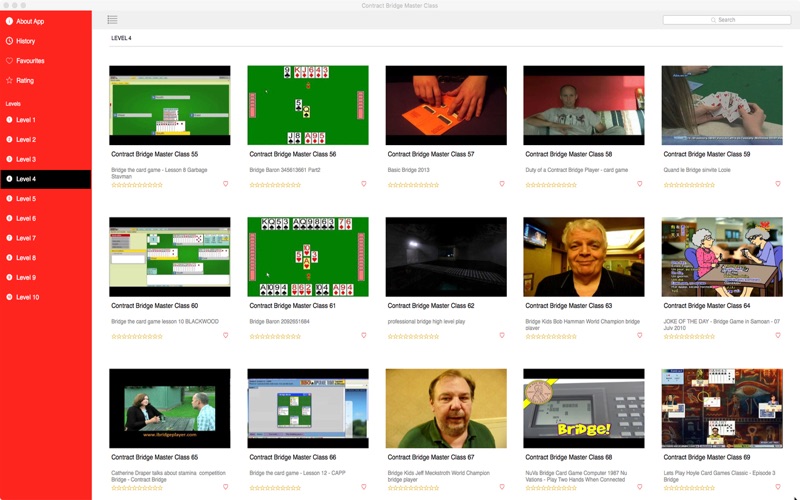Select Level 3 in sidebar
800x500 pixels.
46,159
